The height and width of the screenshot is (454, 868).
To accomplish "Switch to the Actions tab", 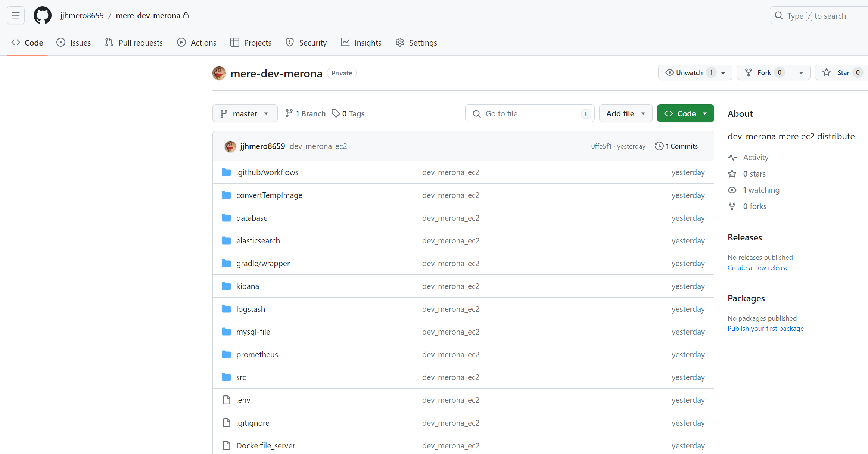I will point(197,43).
